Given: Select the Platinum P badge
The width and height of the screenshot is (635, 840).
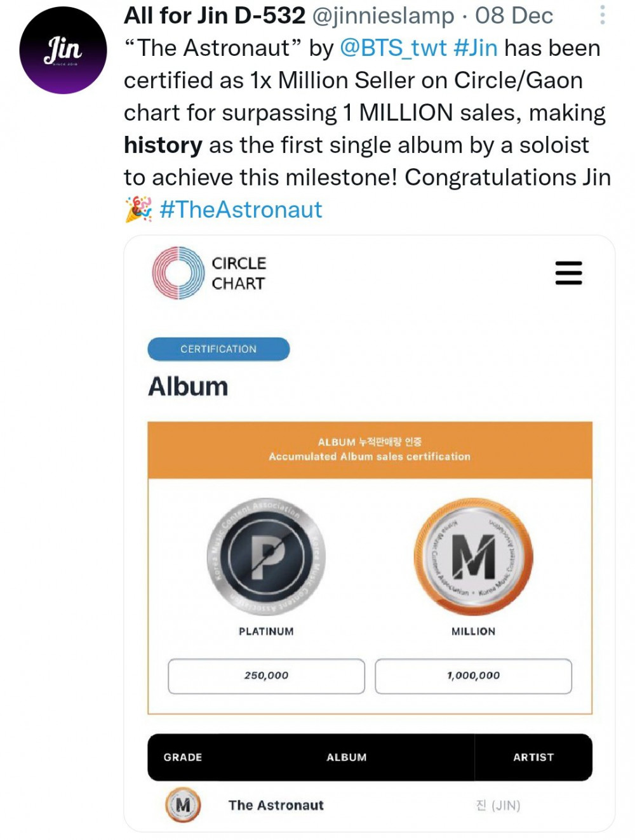Looking at the screenshot, I should (267, 557).
